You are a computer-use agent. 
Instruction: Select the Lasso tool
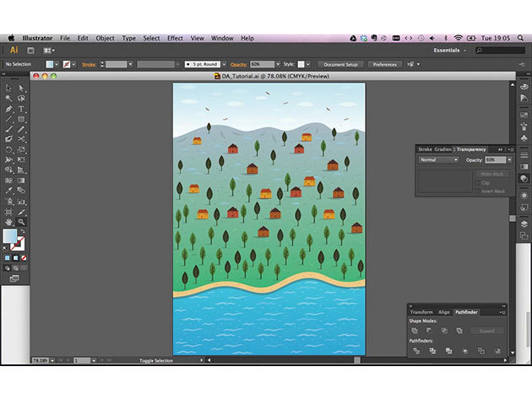(21, 99)
